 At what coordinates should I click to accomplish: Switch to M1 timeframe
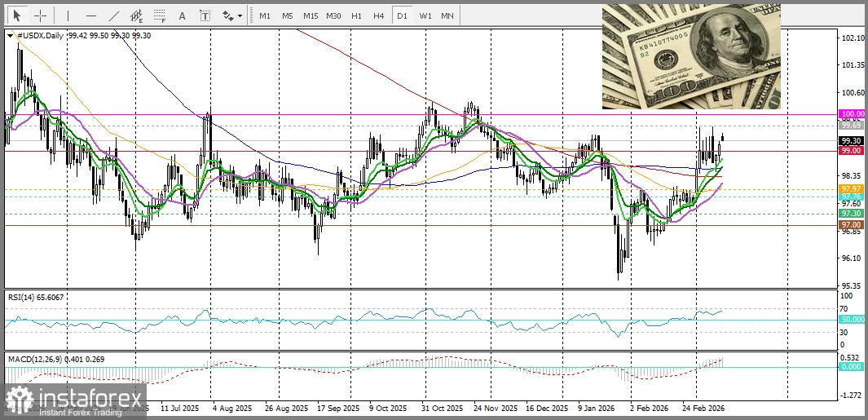click(265, 15)
